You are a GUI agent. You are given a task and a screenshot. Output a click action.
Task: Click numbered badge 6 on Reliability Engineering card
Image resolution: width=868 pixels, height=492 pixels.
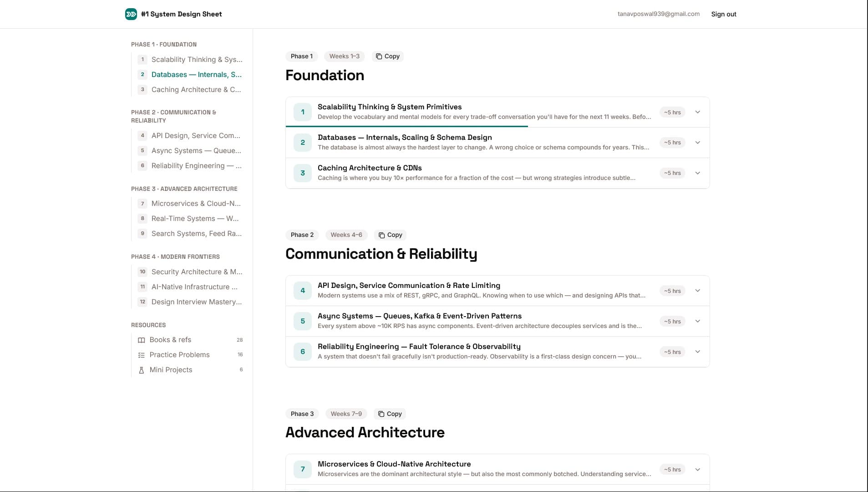tap(303, 352)
